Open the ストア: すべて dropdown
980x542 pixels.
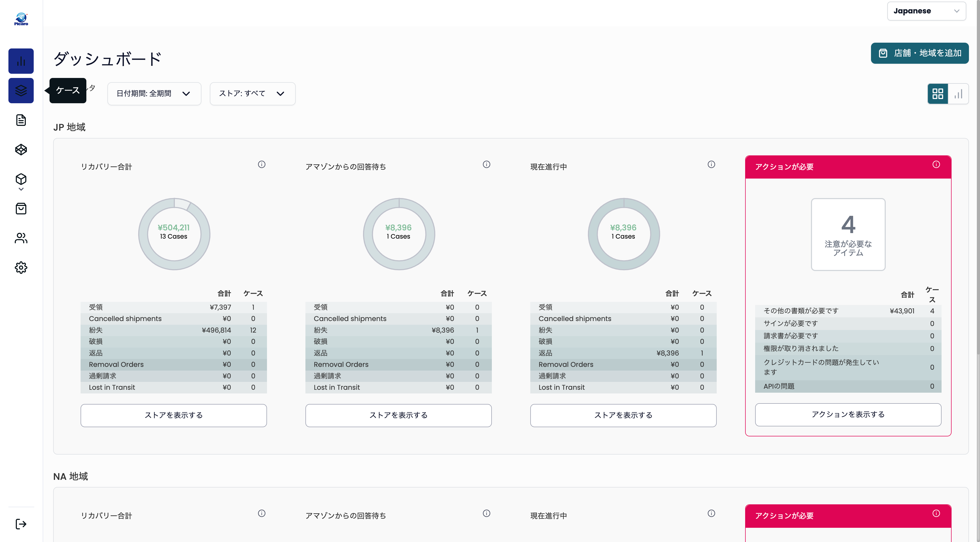(253, 94)
